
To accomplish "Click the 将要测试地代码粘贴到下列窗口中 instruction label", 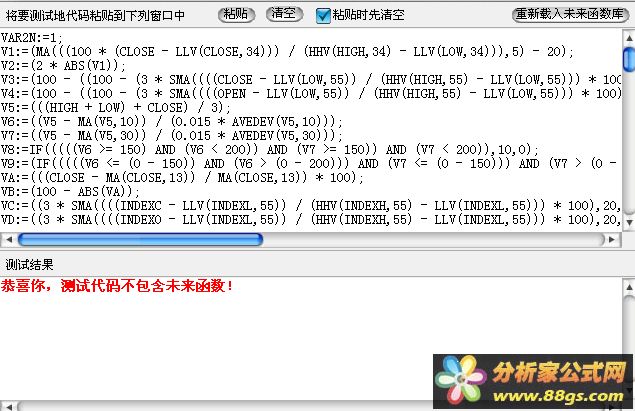I will (95, 15).
